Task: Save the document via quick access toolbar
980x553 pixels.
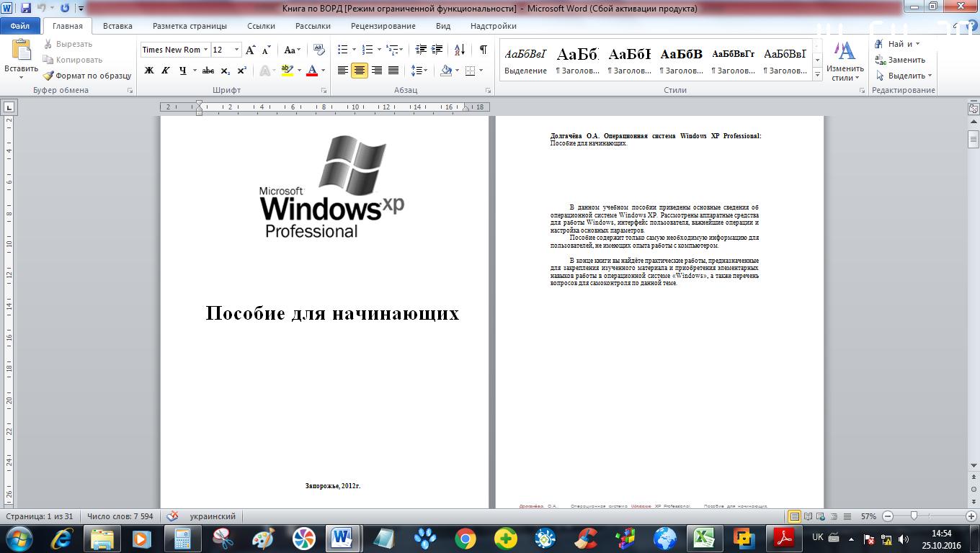Action: [26, 9]
